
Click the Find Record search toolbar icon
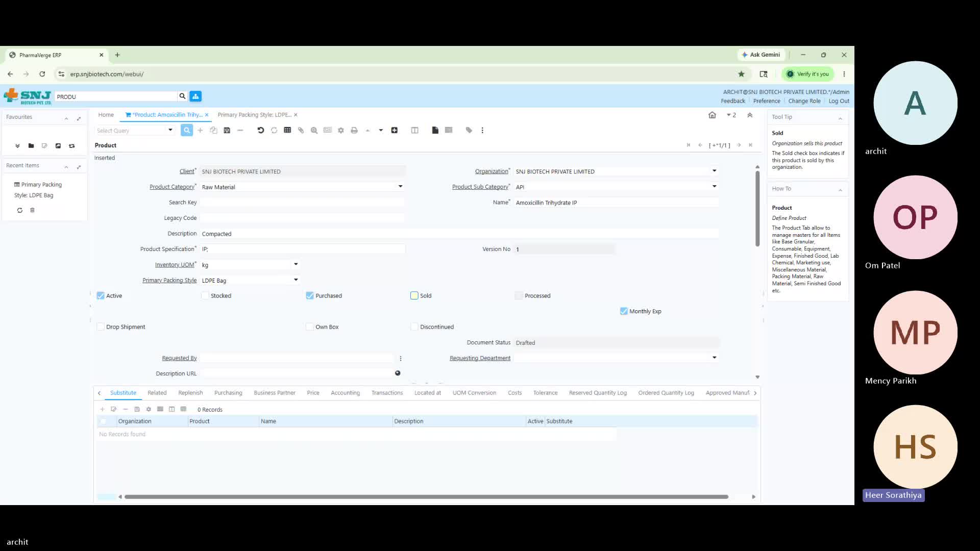(x=187, y=130)
